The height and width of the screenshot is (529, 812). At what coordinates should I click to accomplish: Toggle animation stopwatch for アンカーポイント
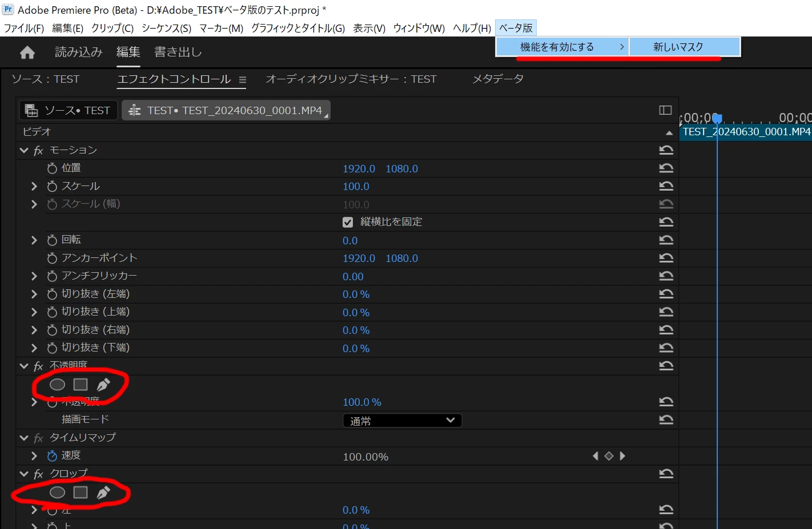coord(52,258)
